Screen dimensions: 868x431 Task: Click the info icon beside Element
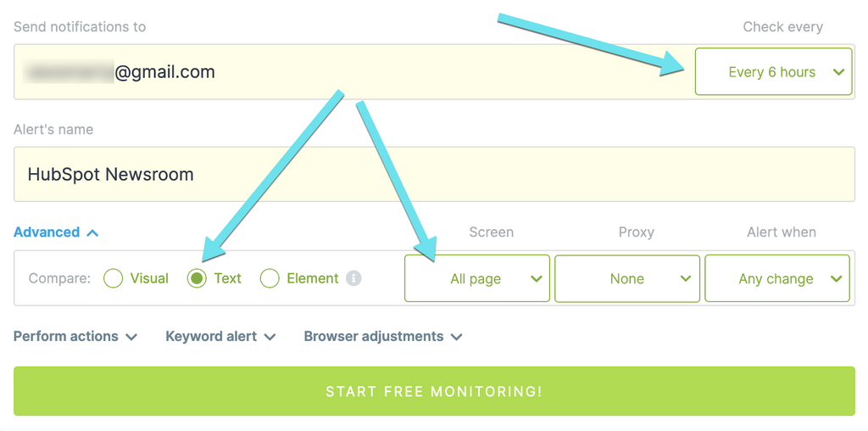coord(353,278)
